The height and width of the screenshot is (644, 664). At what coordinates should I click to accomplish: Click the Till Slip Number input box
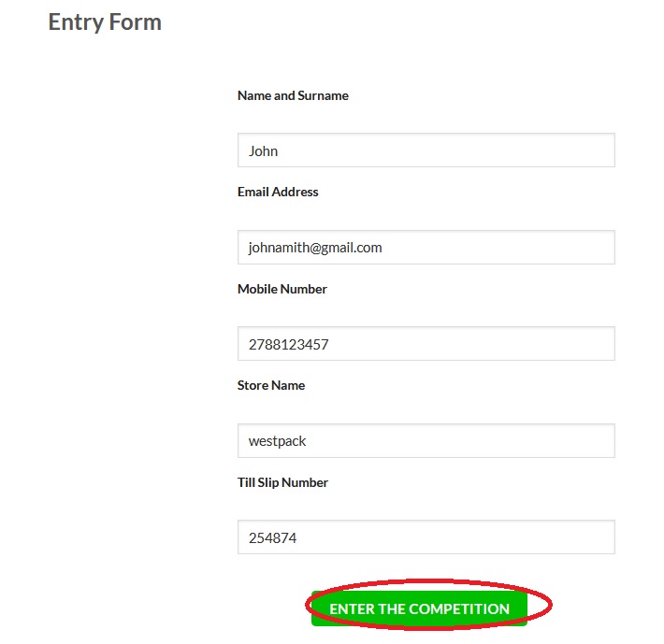[x=426, y=537]
